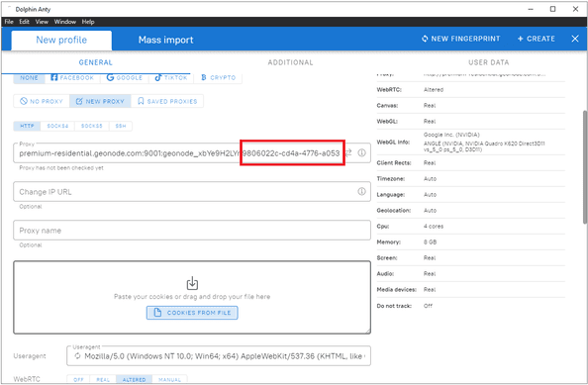Choose the No Proxy option
588x385 pixels.
(42, 101)
